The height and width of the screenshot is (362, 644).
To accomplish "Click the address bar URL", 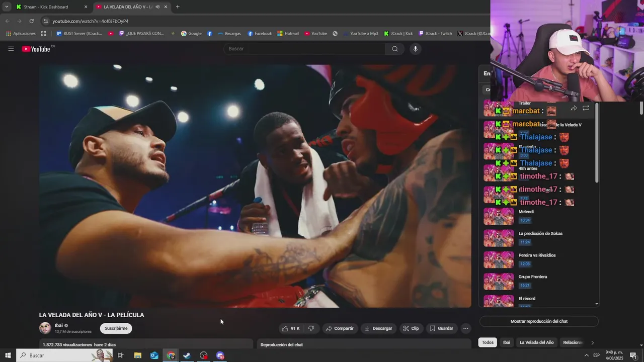I will (91, 21).
